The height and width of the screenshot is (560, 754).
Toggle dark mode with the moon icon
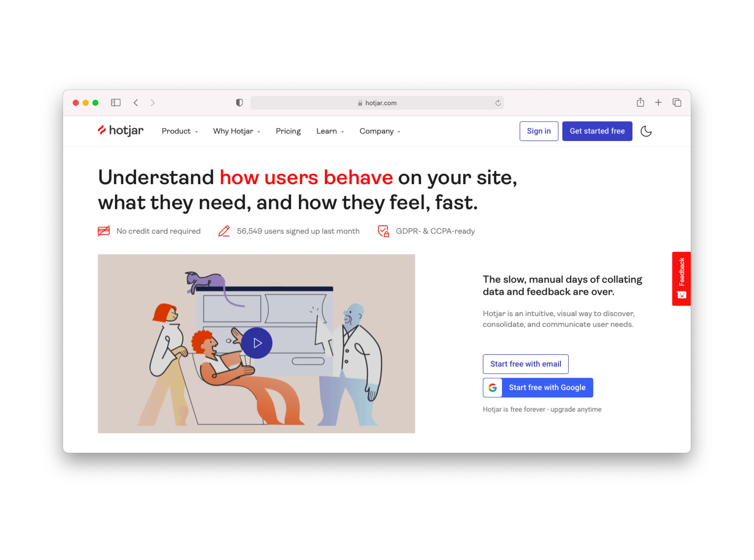646,131
